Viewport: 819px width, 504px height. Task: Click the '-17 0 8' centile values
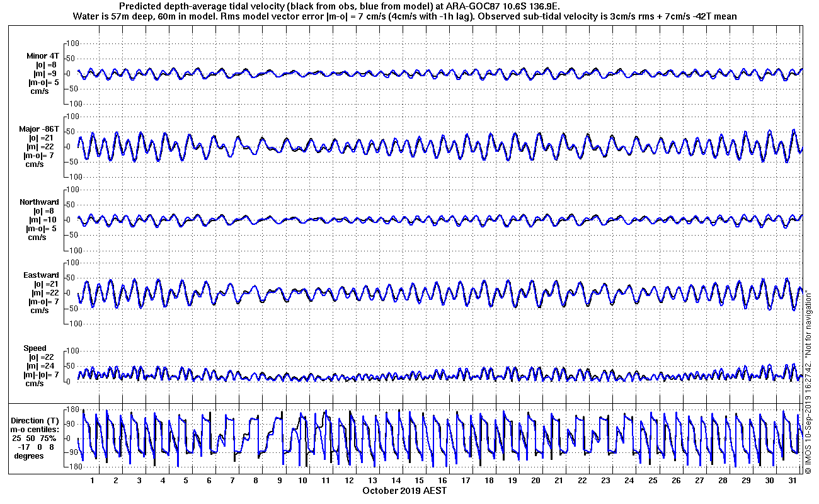click(37, 447)
